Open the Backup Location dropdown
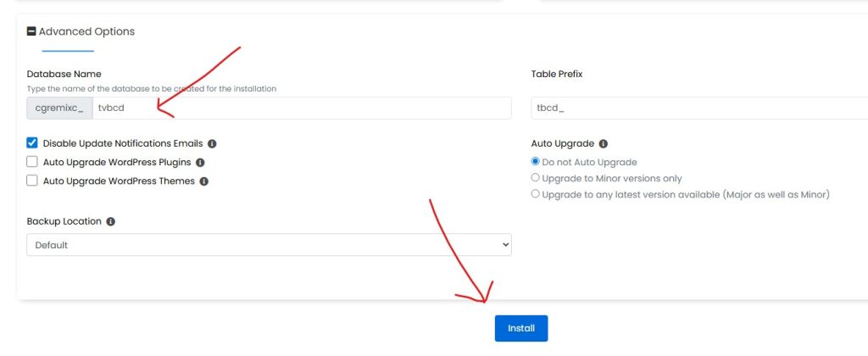Viewport: 868px width, 356px height. 269,245
